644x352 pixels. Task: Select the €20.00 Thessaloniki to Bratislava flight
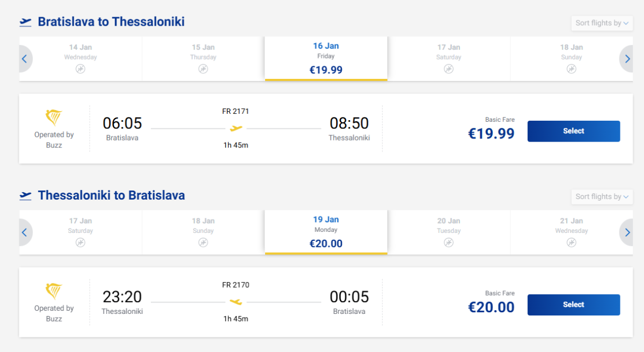(x=573, y=304)
